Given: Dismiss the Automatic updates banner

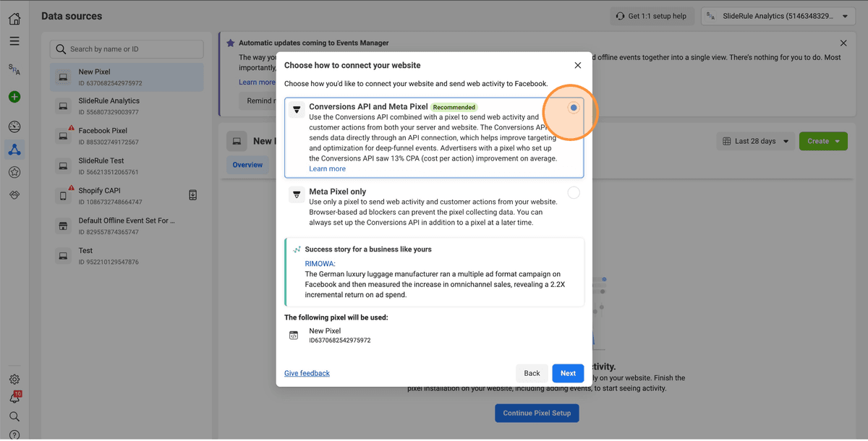Looking at the screenshot, I should [843, 43].
